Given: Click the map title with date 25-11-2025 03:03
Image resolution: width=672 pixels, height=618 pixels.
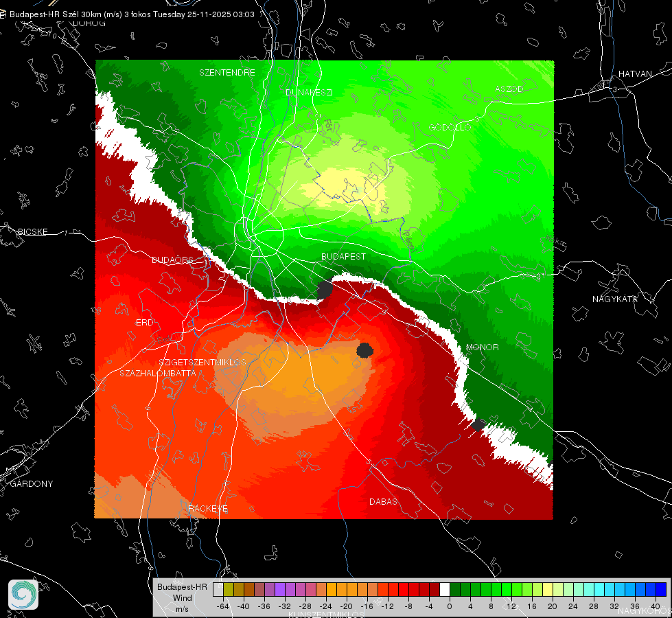Looking at the screenshot, I should tap(132, 14).
